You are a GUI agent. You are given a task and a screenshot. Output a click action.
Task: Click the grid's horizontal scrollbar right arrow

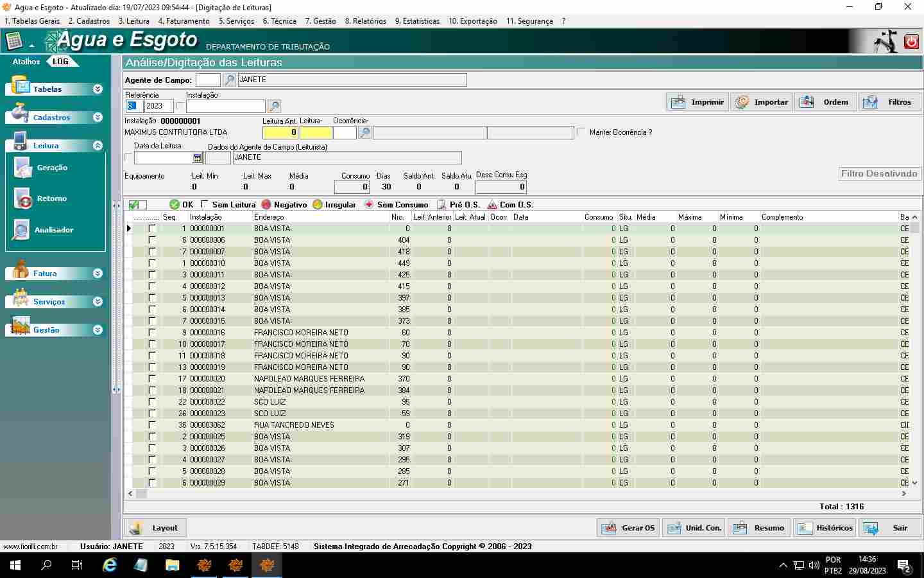point(904,494)
